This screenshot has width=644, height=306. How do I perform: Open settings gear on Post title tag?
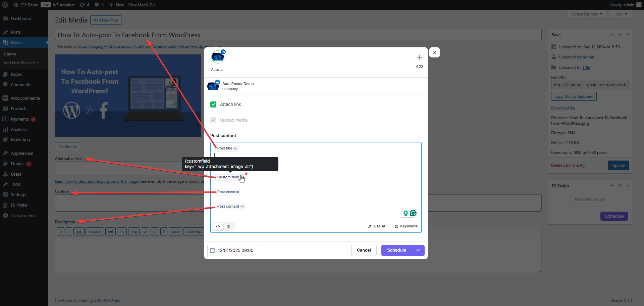(x=235, y=148)
